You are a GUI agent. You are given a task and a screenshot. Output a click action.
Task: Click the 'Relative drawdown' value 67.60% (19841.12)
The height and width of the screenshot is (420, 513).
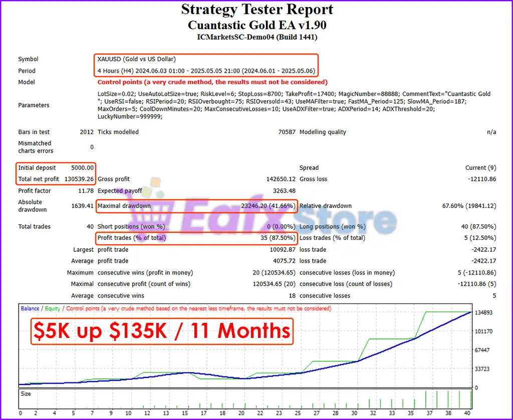(x=469, y=206)
